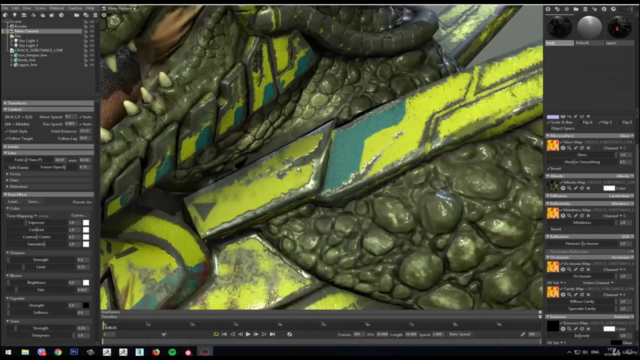Click the new folder icon in scene toolbar

[76, 15]
